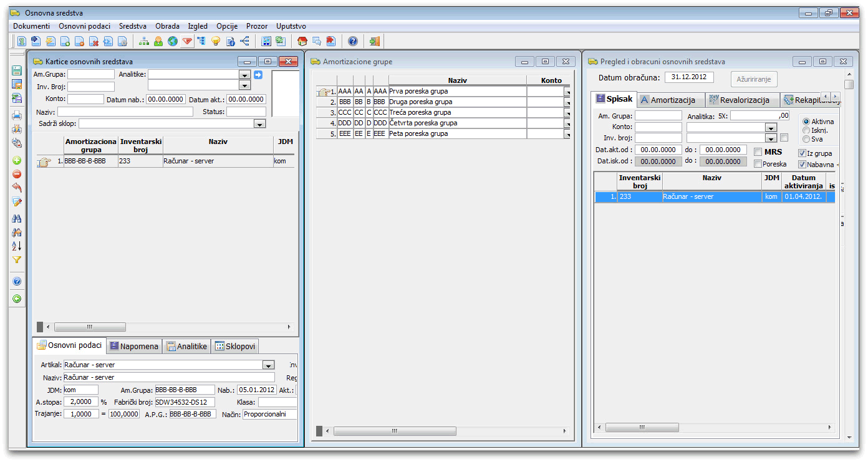The image size is (868, 462).
Task: Click the yellow funnel filter icon
Action: tap(17, 260)
